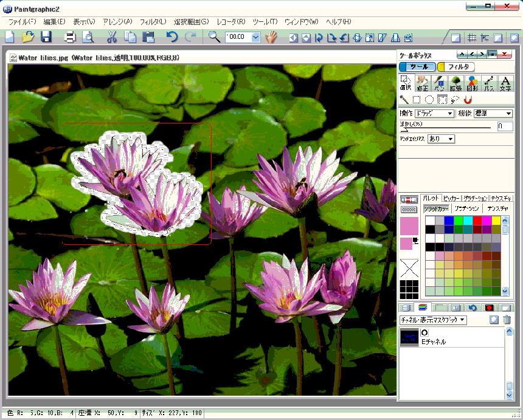The height and width of the screenshot is (420, 523).
Task: Add new channel mask icon beside trash
Action: tap(494, 320)
